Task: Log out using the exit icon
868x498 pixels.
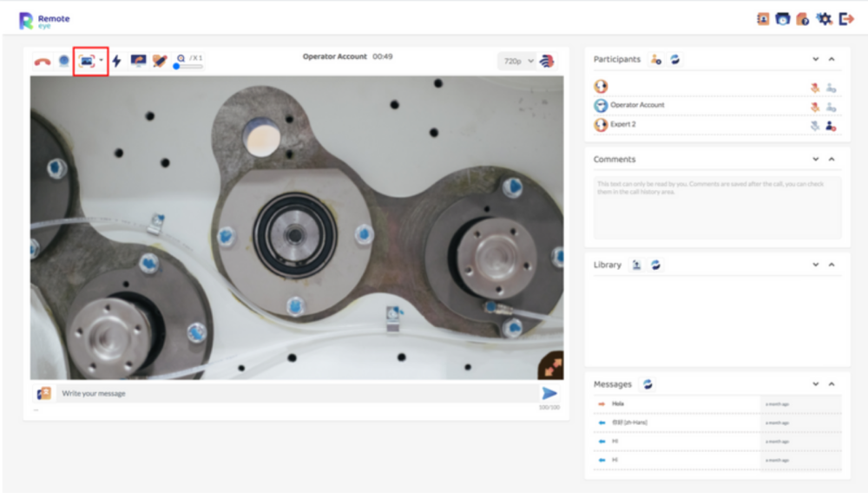Action: [x=846, y=19]
